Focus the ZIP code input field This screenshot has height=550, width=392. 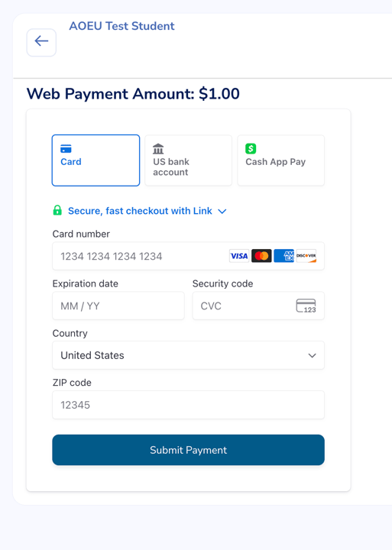pos(189,405)
